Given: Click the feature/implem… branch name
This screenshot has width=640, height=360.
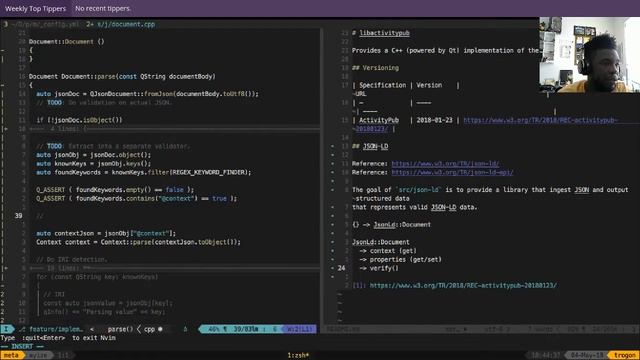Looking at the screenshot, I should [x=56, y=329].
